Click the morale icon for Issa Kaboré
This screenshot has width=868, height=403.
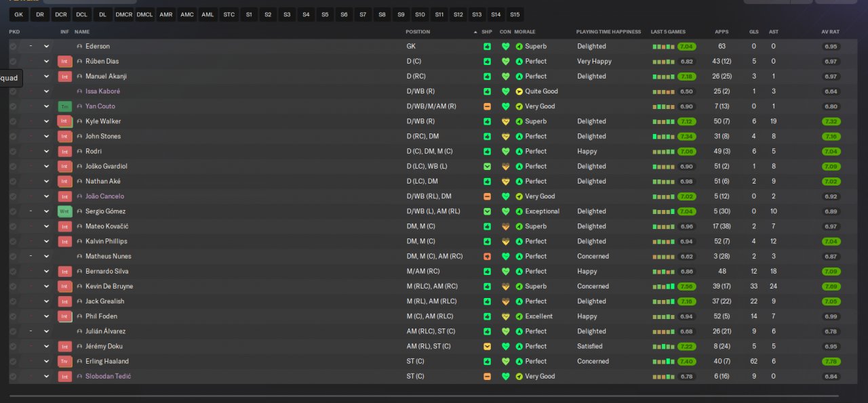[519, 91]
